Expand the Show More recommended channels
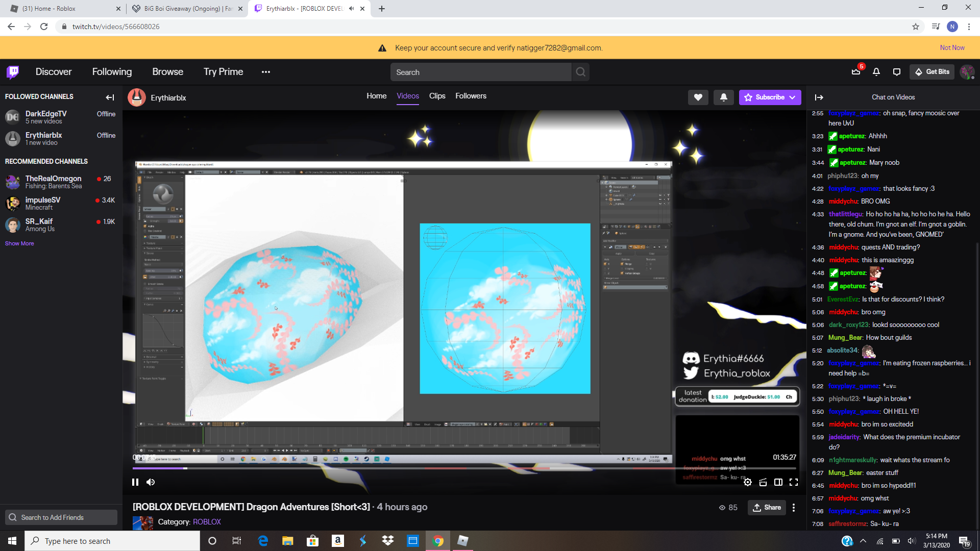This screenshot has width=980, height=551. click(x=20, y=243)
